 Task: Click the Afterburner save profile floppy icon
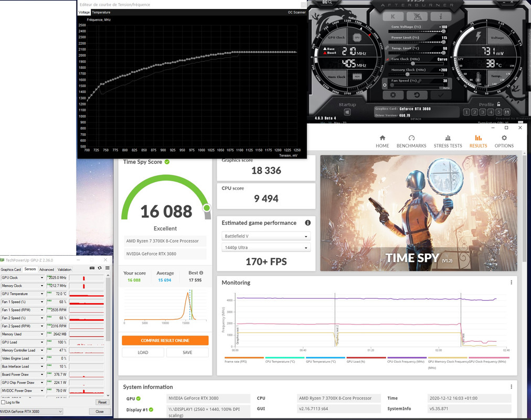click(507, 112)
